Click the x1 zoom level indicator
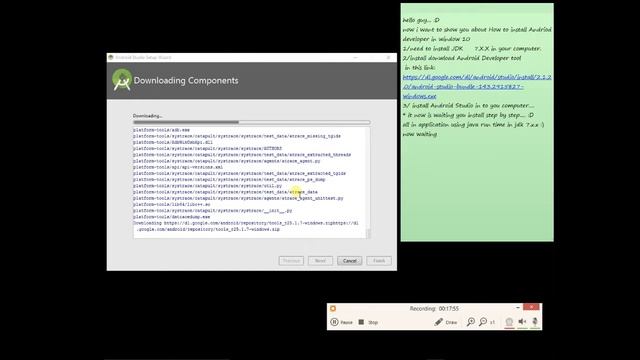Screen dimensions: 640x360 (492, 322)
